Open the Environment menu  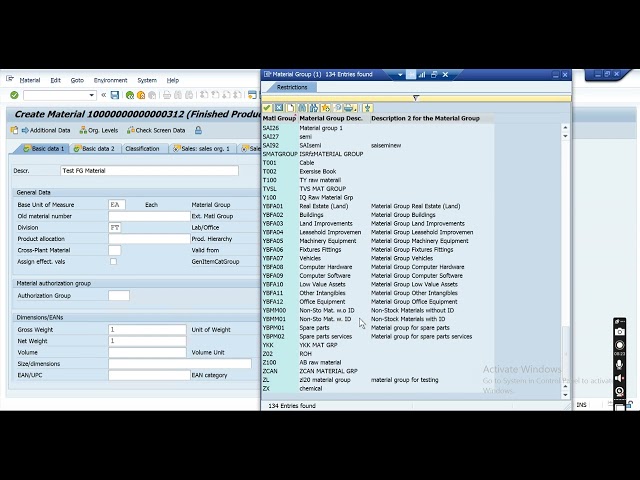click(x=111, y=80)
